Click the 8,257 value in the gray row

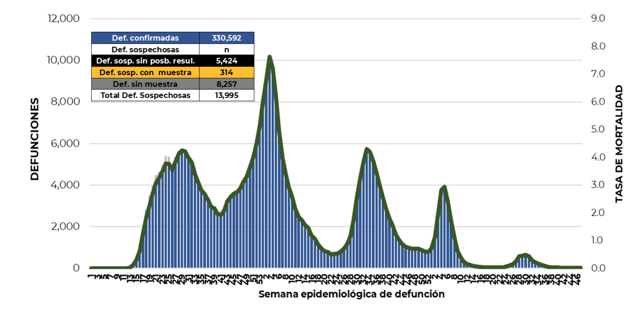coord(226,84)
